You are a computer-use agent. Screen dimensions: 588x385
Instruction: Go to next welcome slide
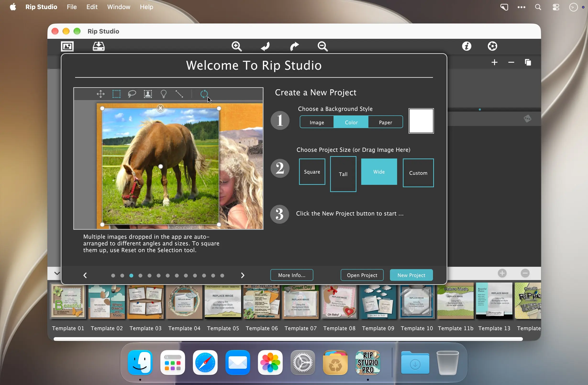(243, 275)
